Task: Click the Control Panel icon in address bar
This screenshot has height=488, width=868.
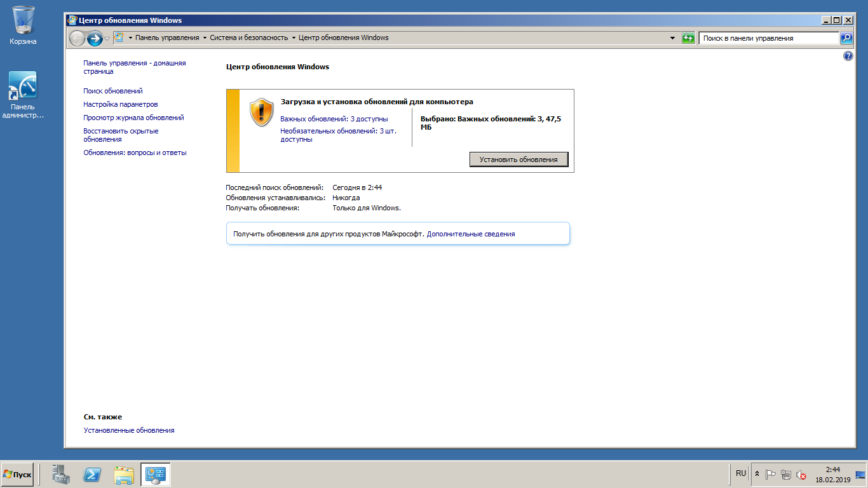Action: tap(119, 37)
